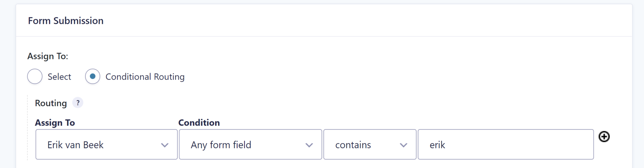Focus the value field containing erik

506,144
